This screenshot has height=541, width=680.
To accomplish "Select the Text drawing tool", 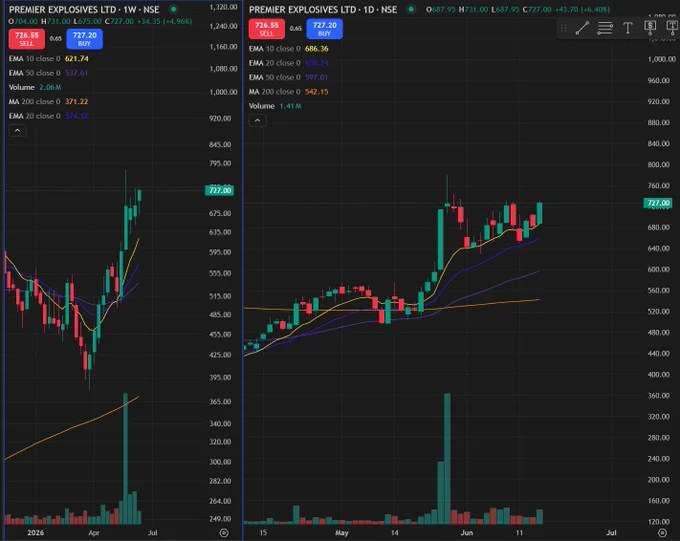I will click(628, 28).
